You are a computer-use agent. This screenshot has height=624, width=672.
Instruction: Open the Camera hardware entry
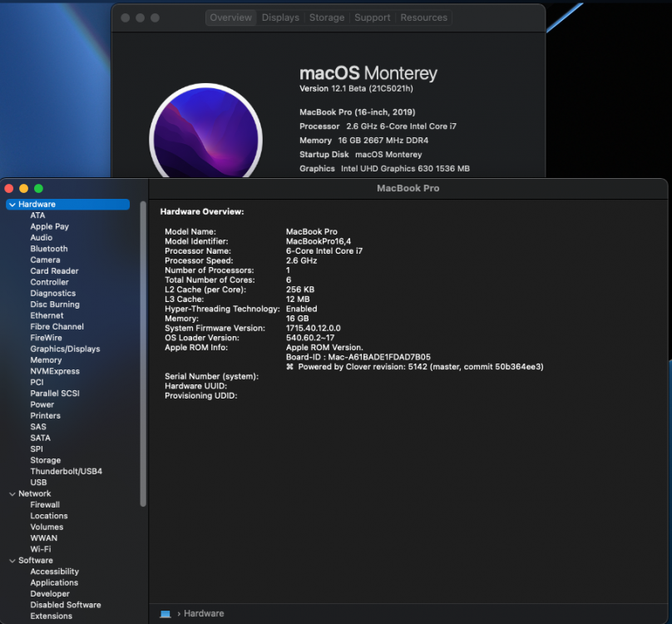click(x=45, y=260)
